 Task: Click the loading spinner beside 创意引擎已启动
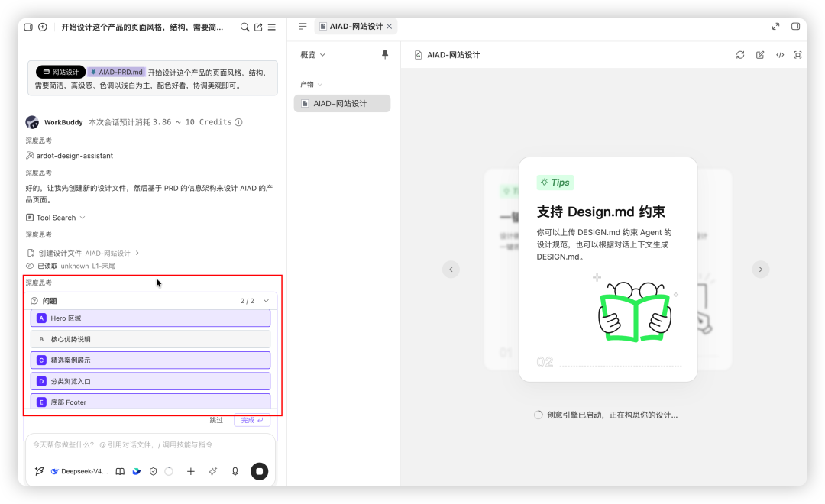tap(539, 415)
